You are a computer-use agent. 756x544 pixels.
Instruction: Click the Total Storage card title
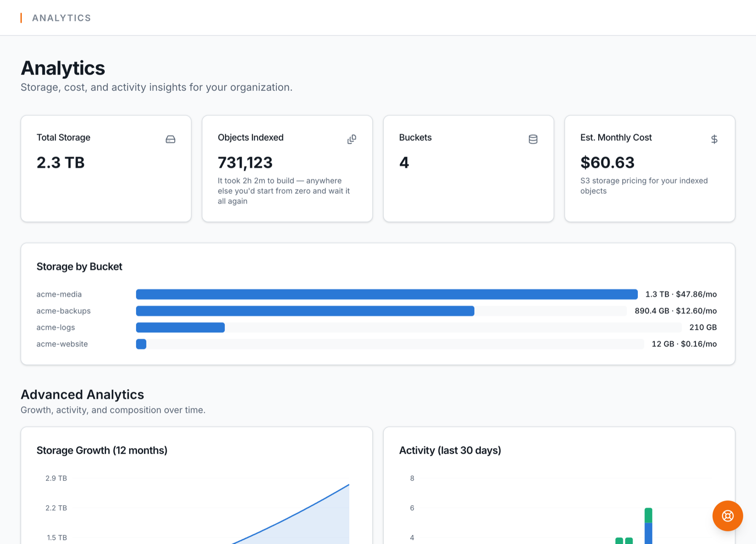pos(63,138)
